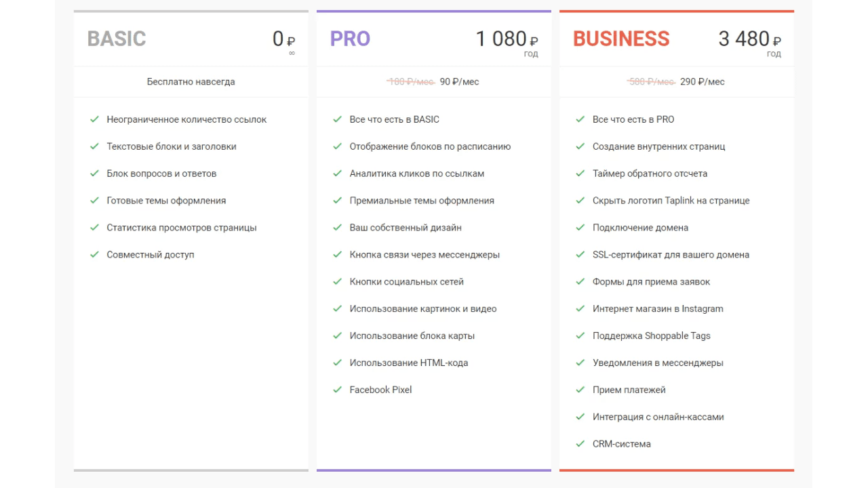Select the BUSINESS plan heading
The width and height of the screenshot is (868, 488).
tap(621, 39)
